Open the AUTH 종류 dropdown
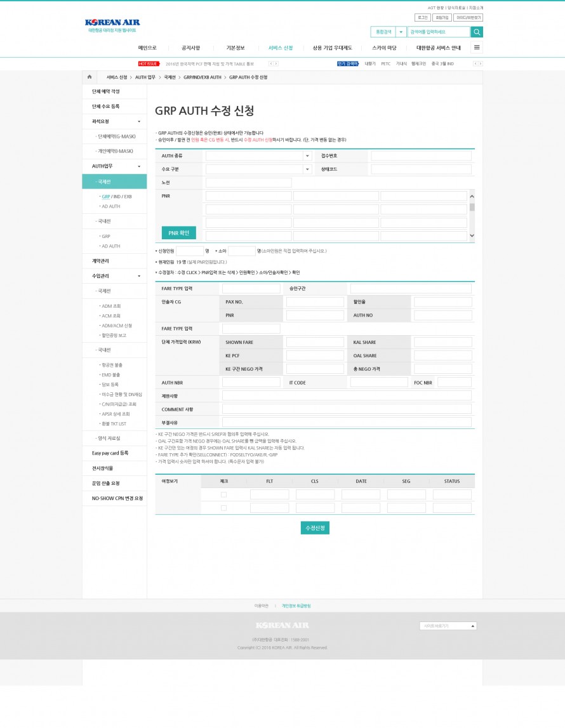565x728 pixels. click(307, 156)
